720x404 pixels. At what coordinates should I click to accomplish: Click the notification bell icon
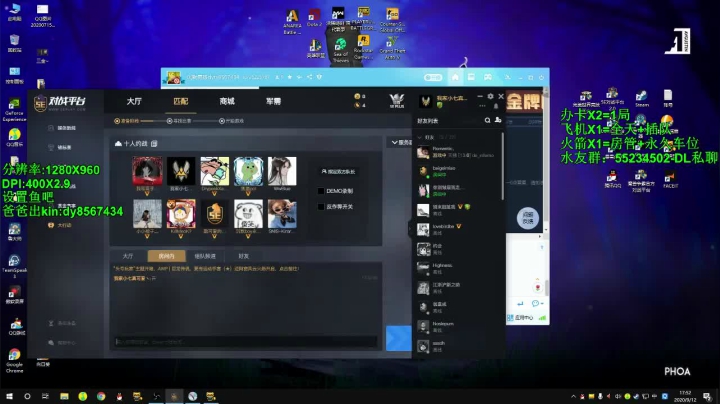point(496,106)
